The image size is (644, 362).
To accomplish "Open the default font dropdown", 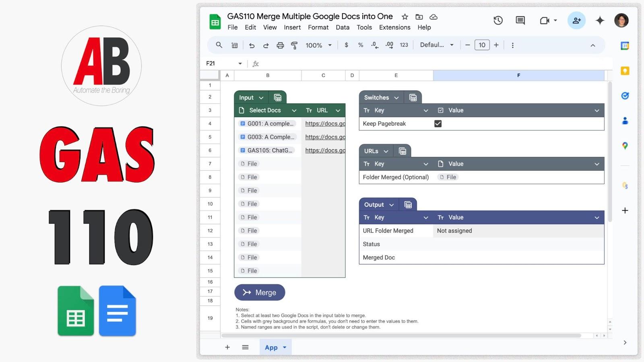I will coord(437,45).
